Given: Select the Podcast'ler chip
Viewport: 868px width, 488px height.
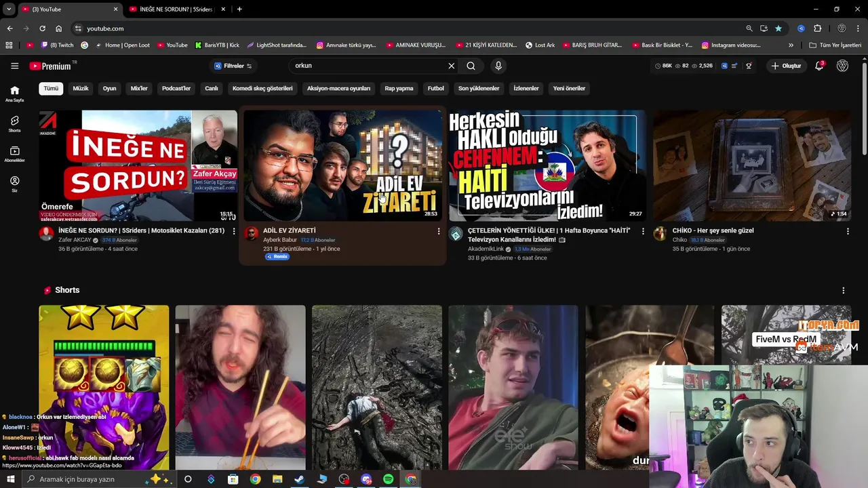Looking at the screenshot, I should [x=176, y=88].
